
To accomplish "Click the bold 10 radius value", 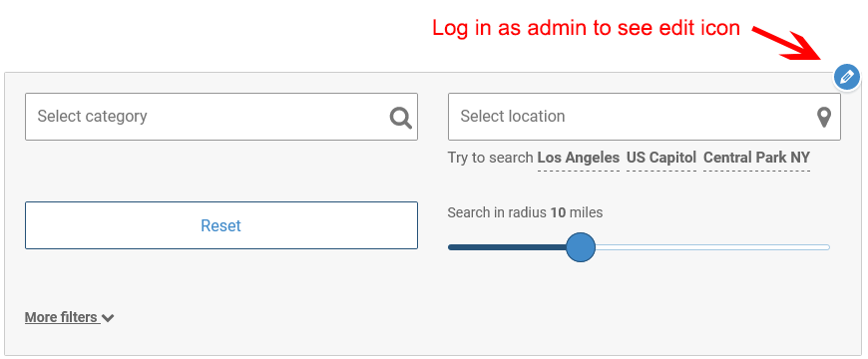I will pos(558,212).
